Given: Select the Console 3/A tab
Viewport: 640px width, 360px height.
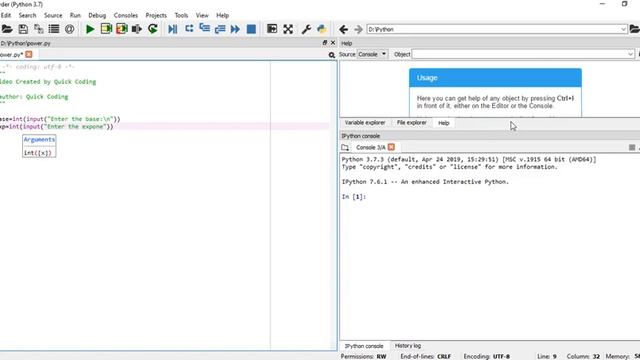Looking at the screenshot, I should [371, 147].
